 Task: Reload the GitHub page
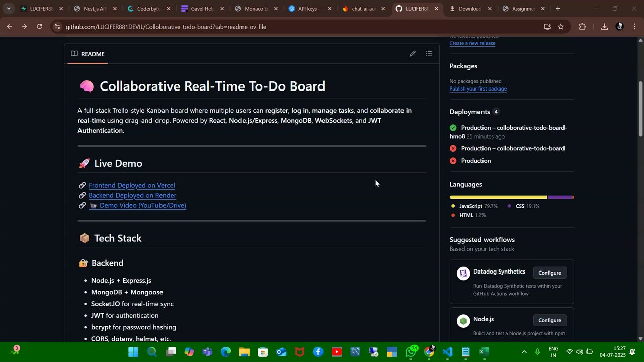[x=40, y=26]
